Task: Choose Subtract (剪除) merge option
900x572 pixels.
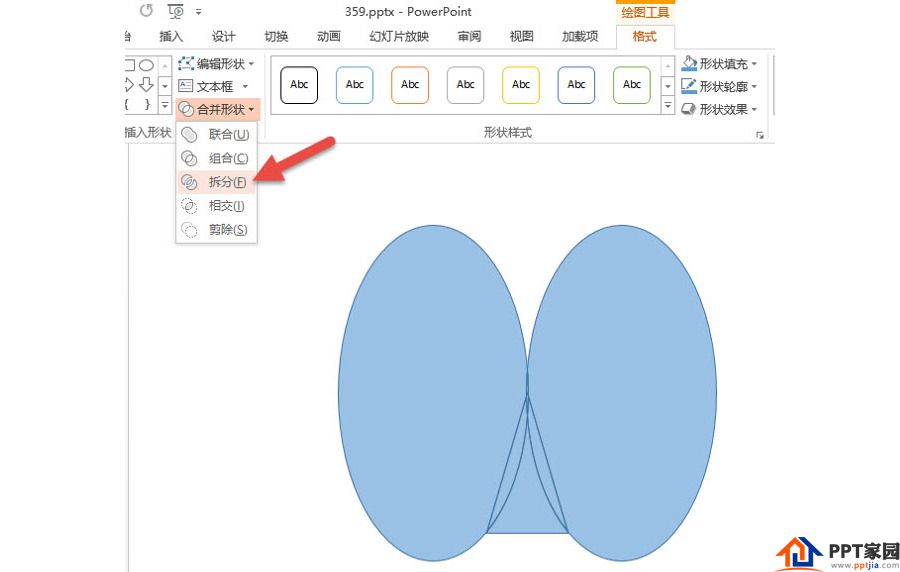Action: 216,229
